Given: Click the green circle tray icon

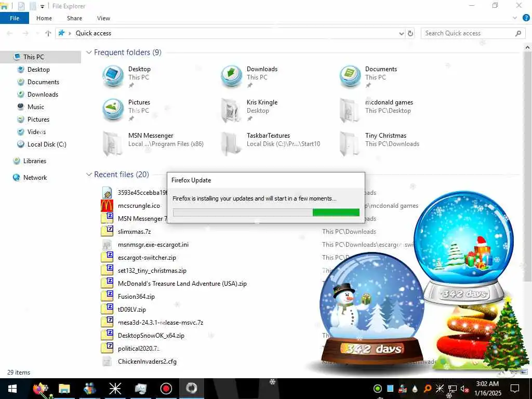Looking at the screenshot, I should 378,389.
